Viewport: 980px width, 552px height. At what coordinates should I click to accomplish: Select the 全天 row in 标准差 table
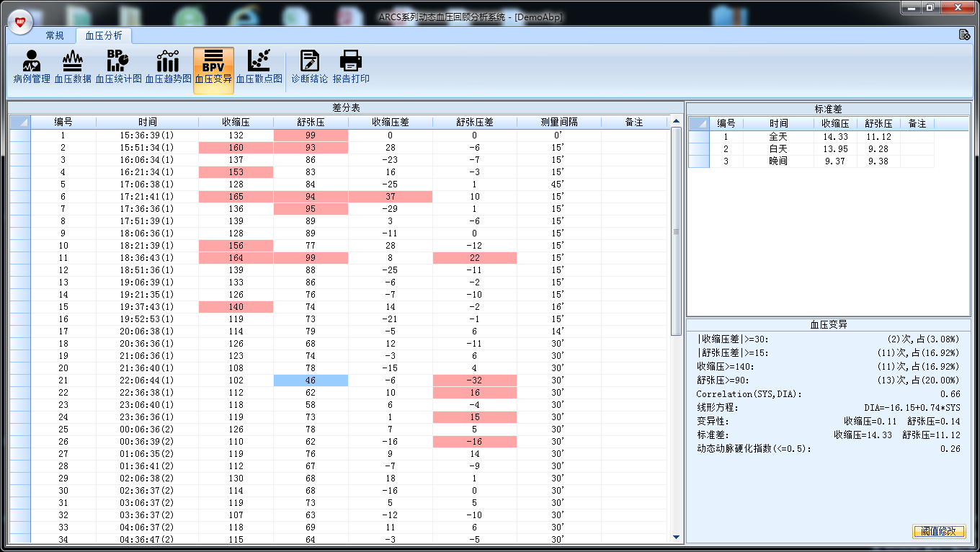(x=778, y=137)
